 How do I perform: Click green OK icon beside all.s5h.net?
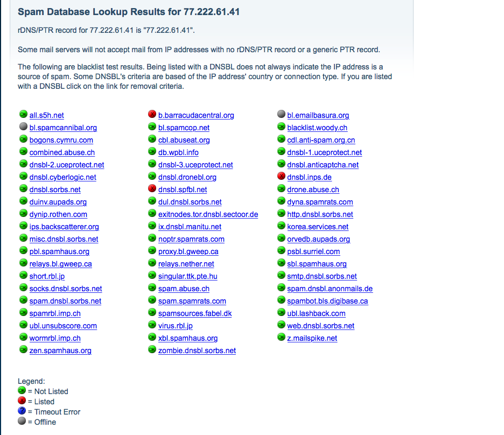[x=23, y=115]
